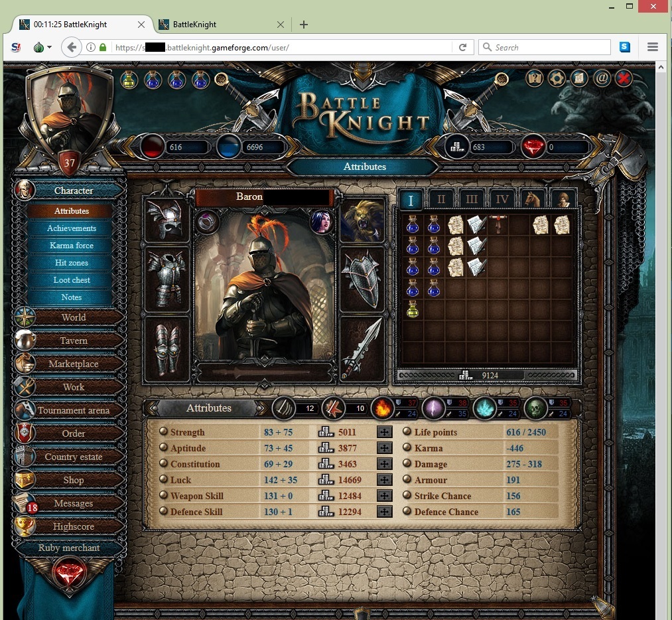
Task: Open the settings gear icon
Action: [x=557, y=78]
